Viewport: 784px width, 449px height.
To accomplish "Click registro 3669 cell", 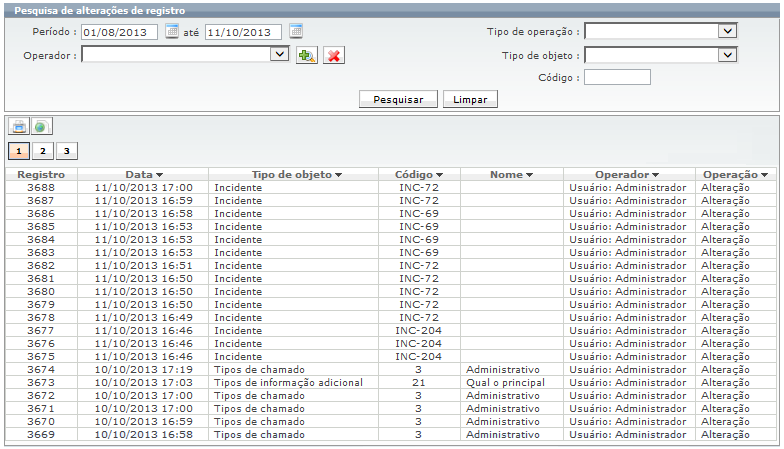I will pos(41,434).
